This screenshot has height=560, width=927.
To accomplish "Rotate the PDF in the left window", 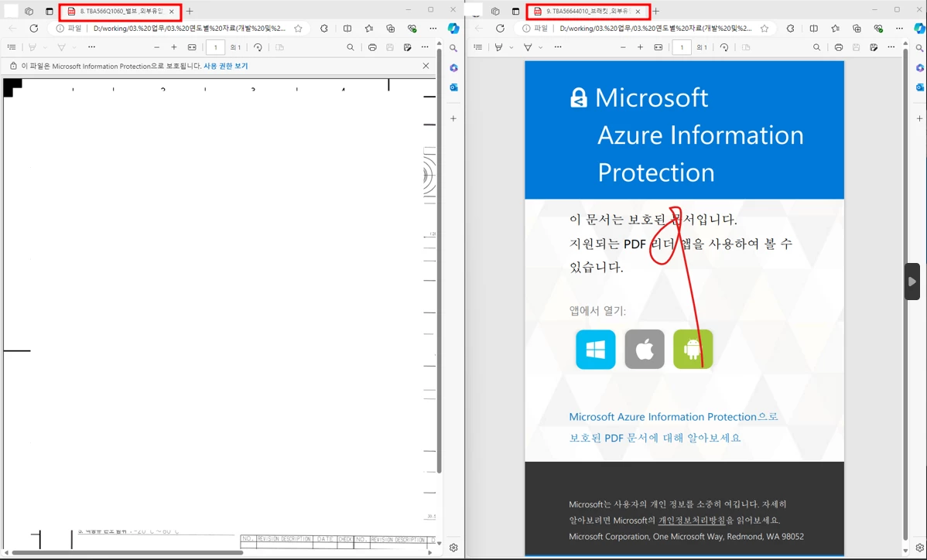I will (258, 47).
